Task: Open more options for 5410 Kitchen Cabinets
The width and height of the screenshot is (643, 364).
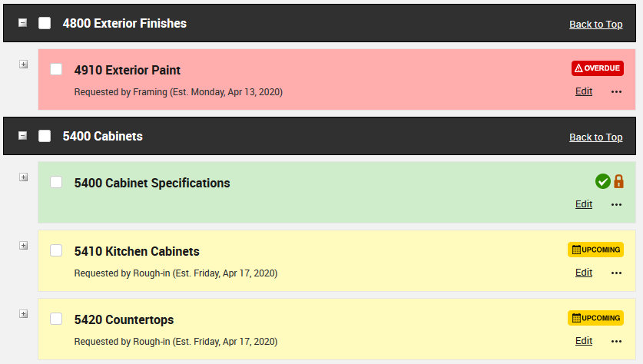Action: (616, 273)
